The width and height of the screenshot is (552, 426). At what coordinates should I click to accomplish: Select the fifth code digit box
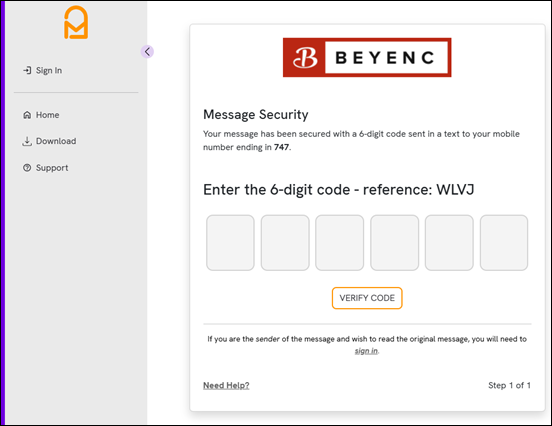(x=449, y=243)
